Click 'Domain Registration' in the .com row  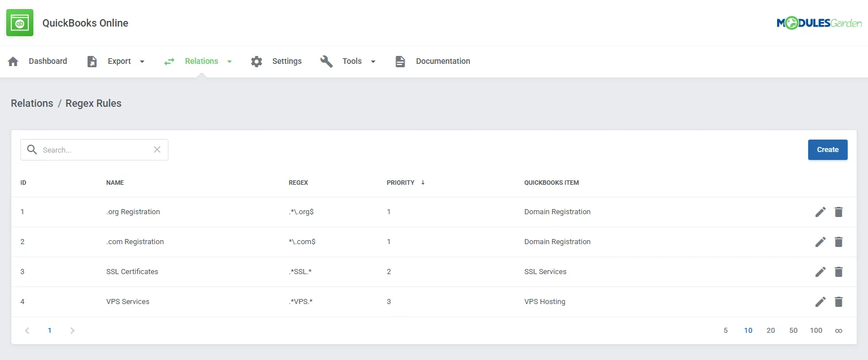557,242
